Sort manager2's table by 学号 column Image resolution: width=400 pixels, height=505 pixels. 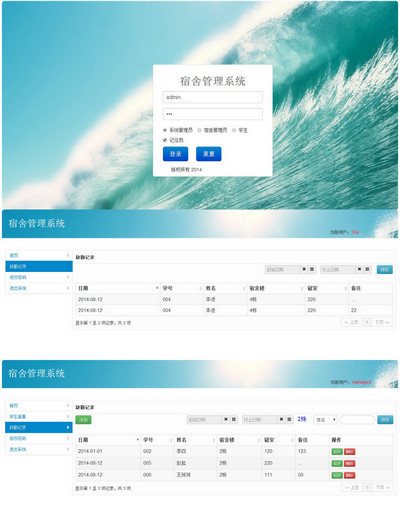(x=158, y=440)
